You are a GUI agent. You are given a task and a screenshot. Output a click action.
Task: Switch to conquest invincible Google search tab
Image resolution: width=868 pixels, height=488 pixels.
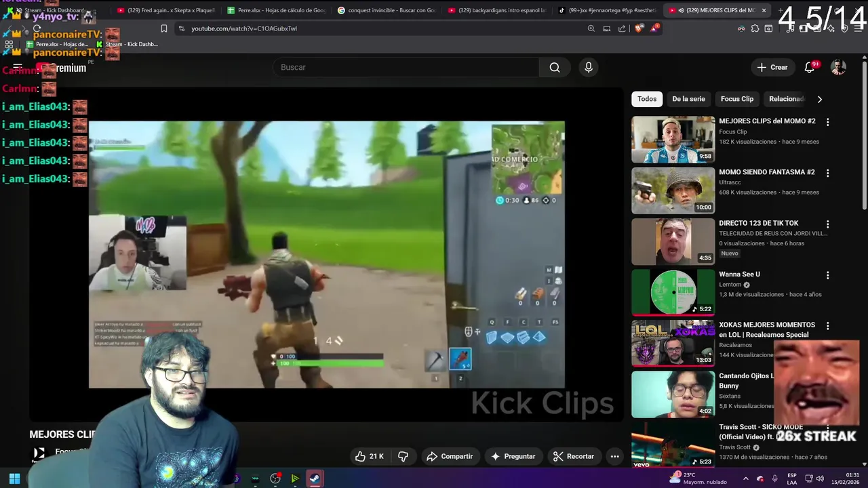(x=386, y=10)
